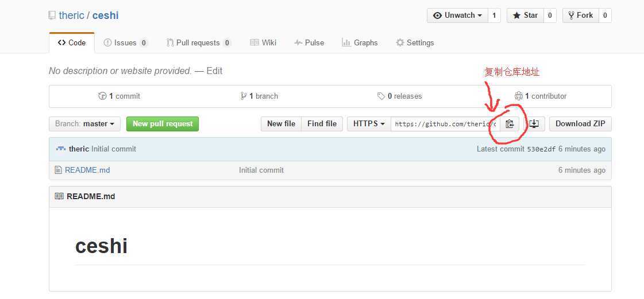Select the clone URL text field

[x=445, y=124]
